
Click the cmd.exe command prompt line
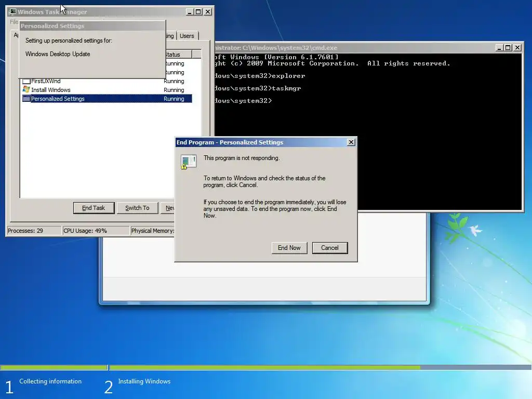[243, 101]
